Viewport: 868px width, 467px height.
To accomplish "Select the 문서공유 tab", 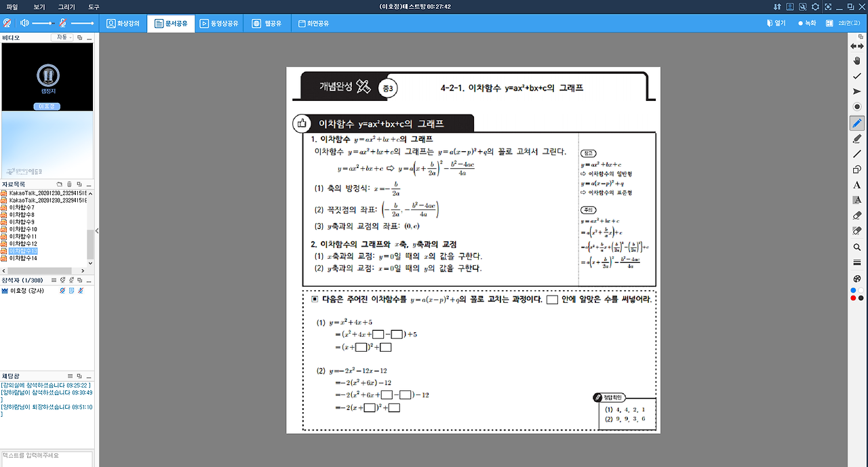I will pyautogui.click(x=170, y=23).
